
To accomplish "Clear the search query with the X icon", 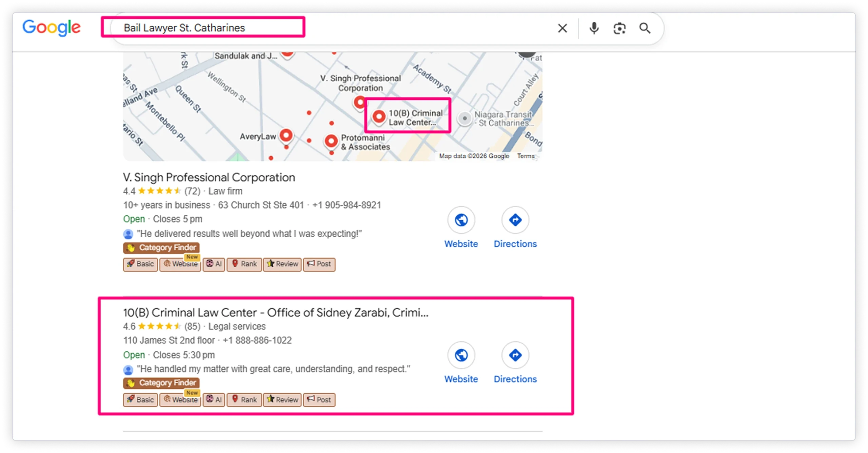I will pyautogui.click(x=563, y=28).
